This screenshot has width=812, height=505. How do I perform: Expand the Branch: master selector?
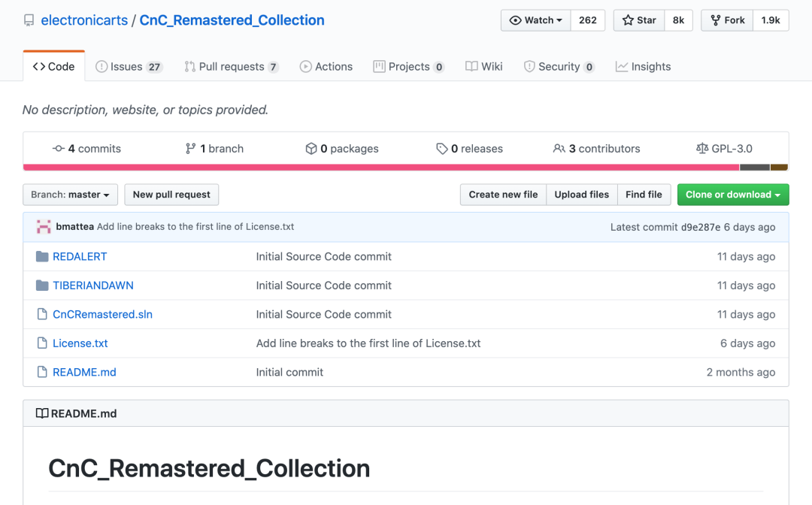70,195
